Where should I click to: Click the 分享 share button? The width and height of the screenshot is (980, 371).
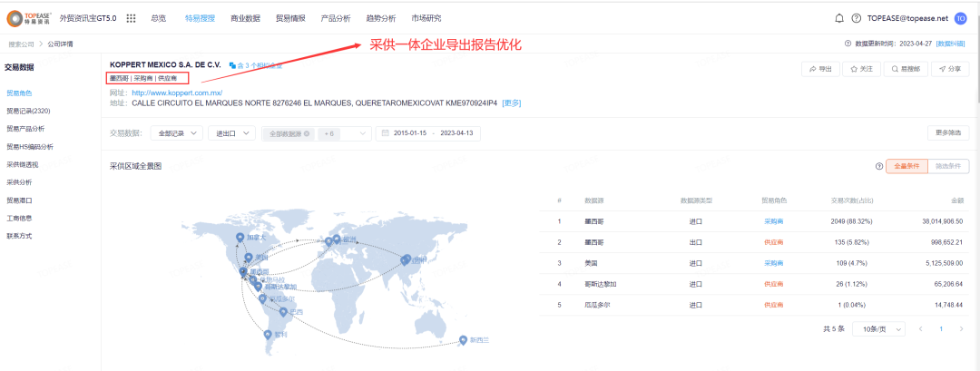click(x=950, y=69)
